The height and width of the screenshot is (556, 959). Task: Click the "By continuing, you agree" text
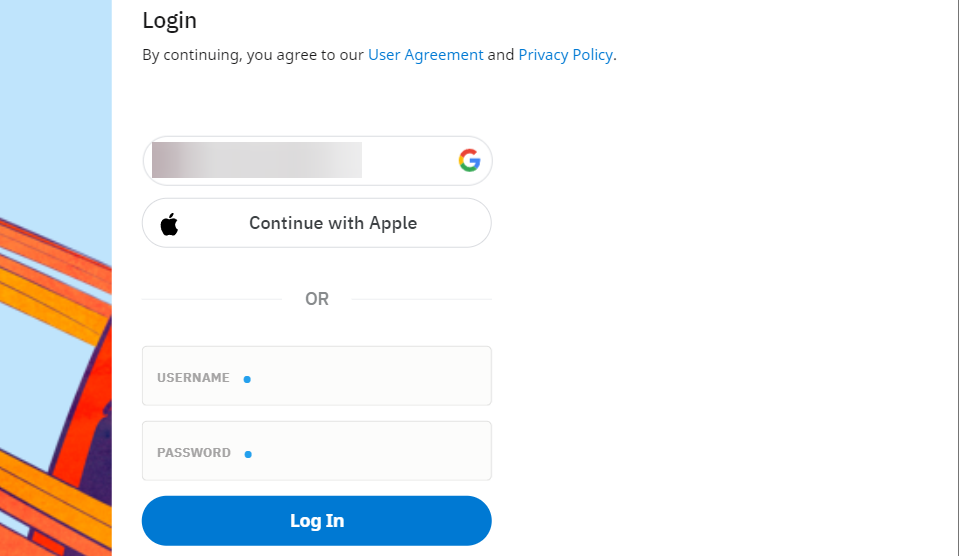(x=252, y=55)
